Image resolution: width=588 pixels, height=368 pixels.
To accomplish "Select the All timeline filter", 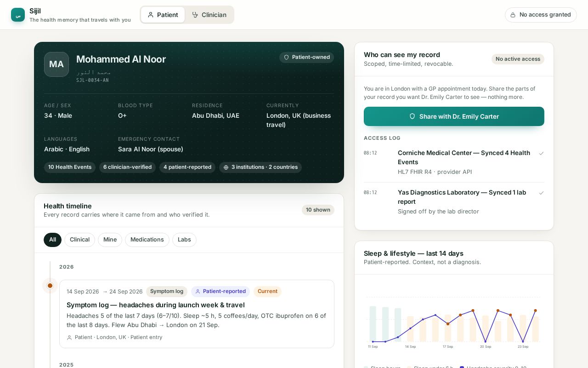I will point(52,240).
